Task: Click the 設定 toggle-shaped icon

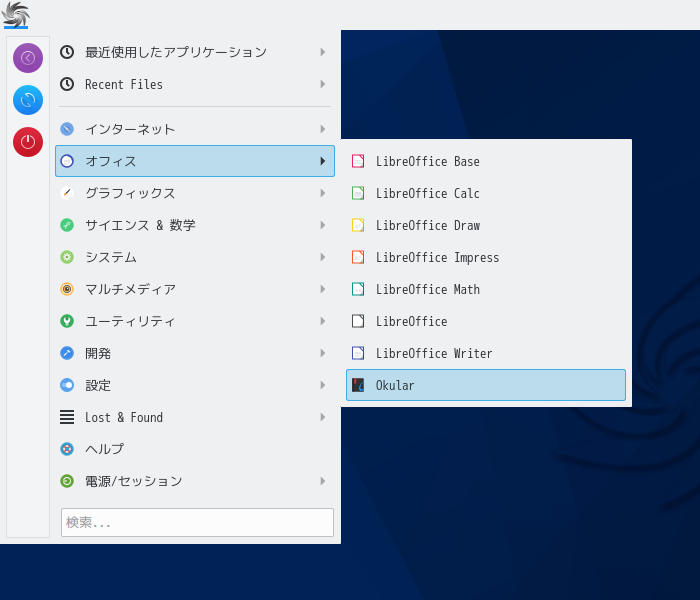Action: pyautogui.click(x=67, y=385)
